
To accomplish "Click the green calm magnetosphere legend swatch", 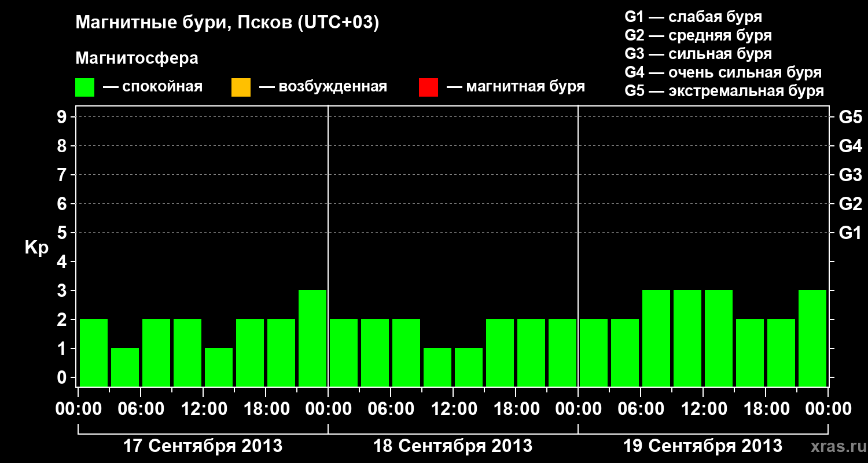I will click(85, 87).
